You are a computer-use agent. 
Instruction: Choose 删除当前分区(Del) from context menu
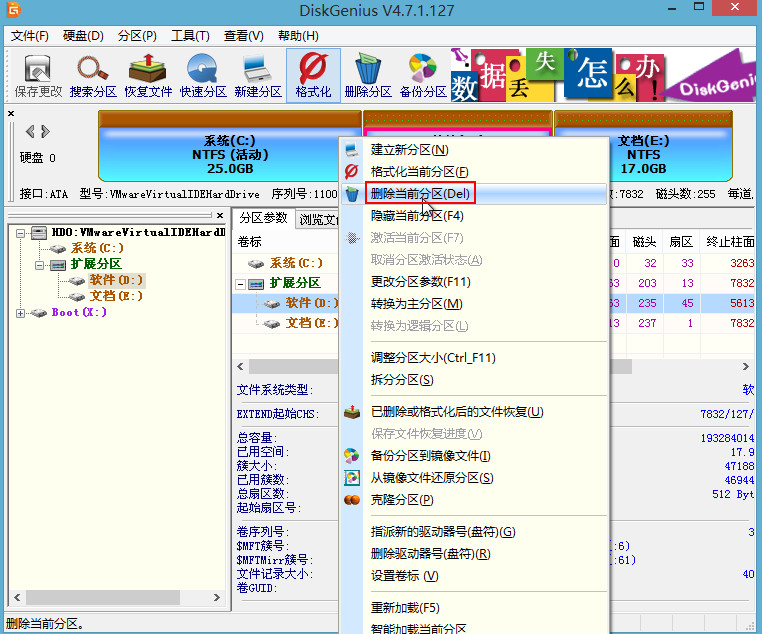pos(474,194)
